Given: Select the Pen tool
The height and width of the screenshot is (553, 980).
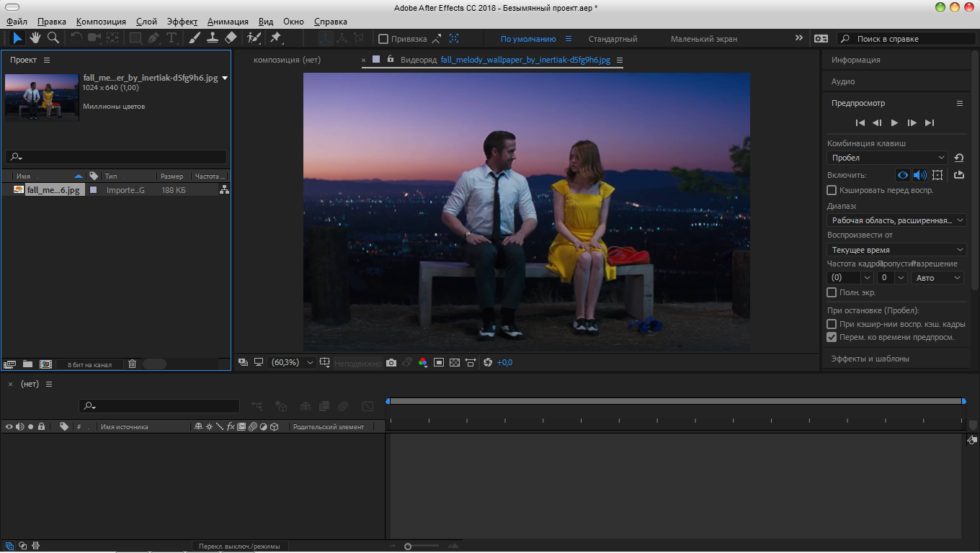Looking at the screenshot, I should 153,38.
